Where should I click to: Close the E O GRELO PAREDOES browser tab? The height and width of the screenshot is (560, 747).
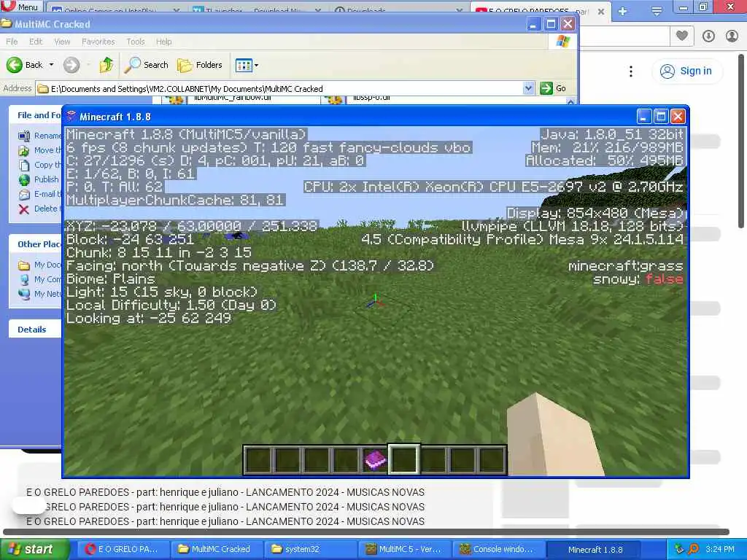(601, 11)
